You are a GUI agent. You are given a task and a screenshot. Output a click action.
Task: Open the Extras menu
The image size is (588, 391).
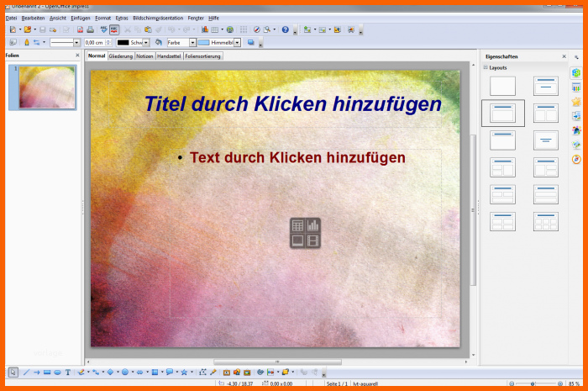coord(122,18)
